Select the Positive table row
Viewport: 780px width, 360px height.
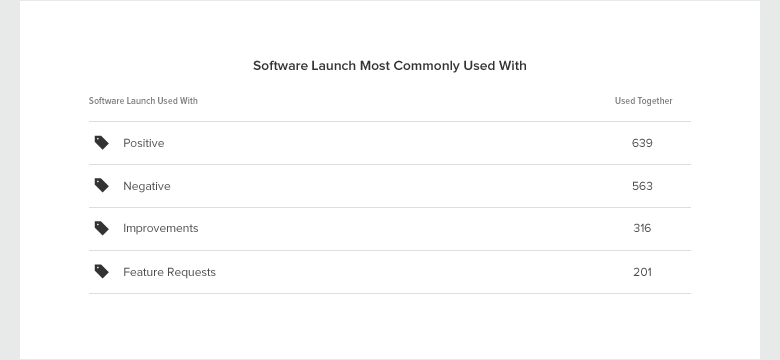(390, 143)
